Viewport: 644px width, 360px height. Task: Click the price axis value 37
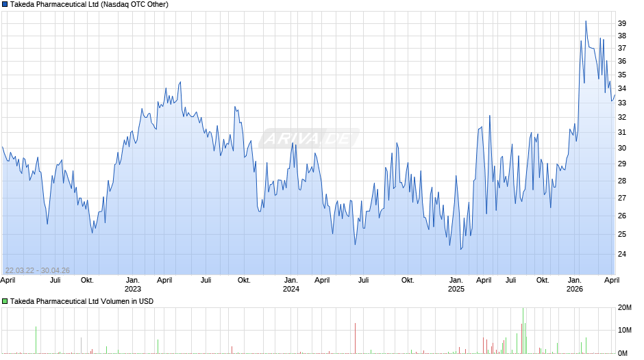622,48
